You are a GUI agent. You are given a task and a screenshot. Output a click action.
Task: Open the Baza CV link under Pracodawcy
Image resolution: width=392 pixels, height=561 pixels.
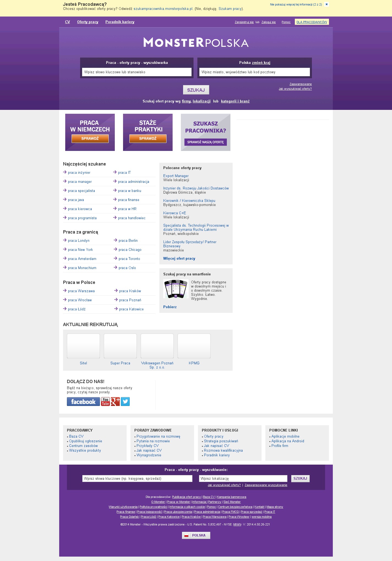(x=76, y=437)
